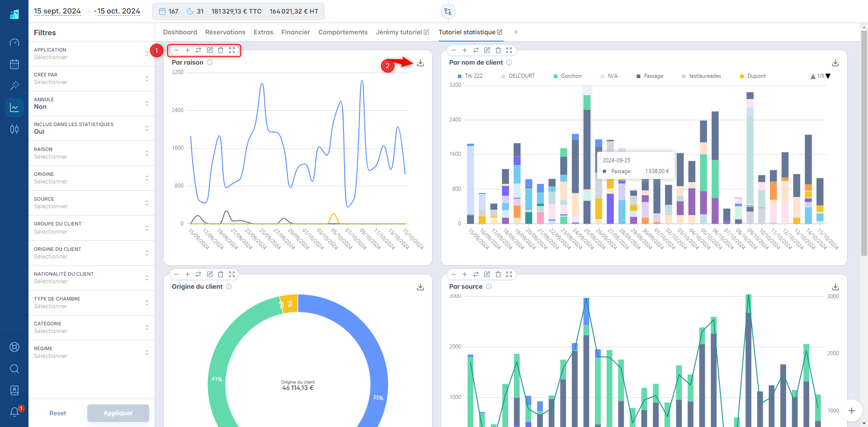
Task: Toggle the DELCOURT legend series
Action: pyautogui.click(x=518, y=76)
